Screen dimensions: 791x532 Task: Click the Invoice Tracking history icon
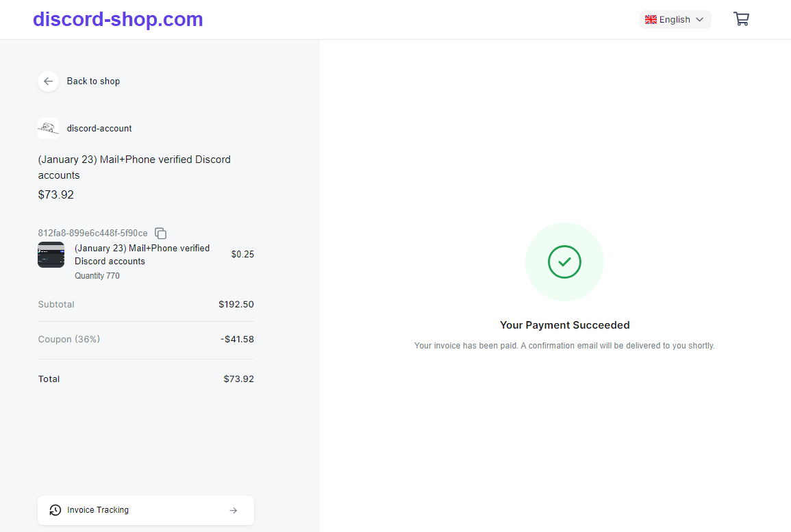tap(55, 510)
